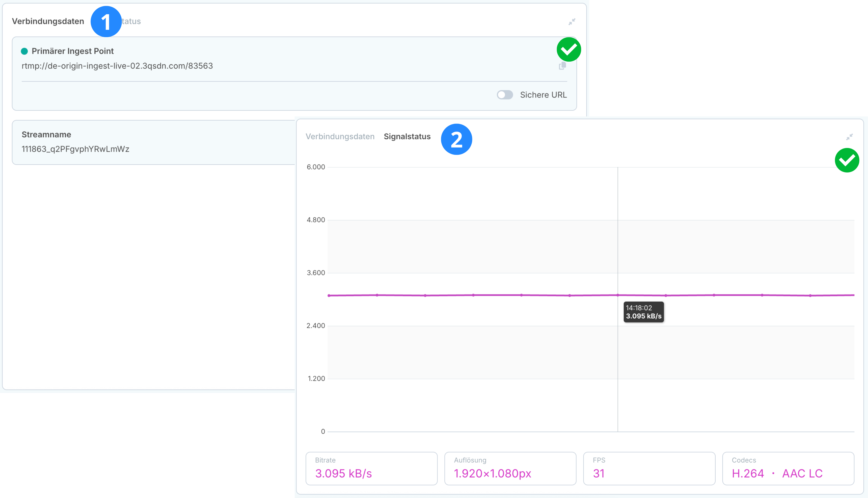Click the copy icon beside the rtmp URL
868x498 pixels.
click(562, 66)
